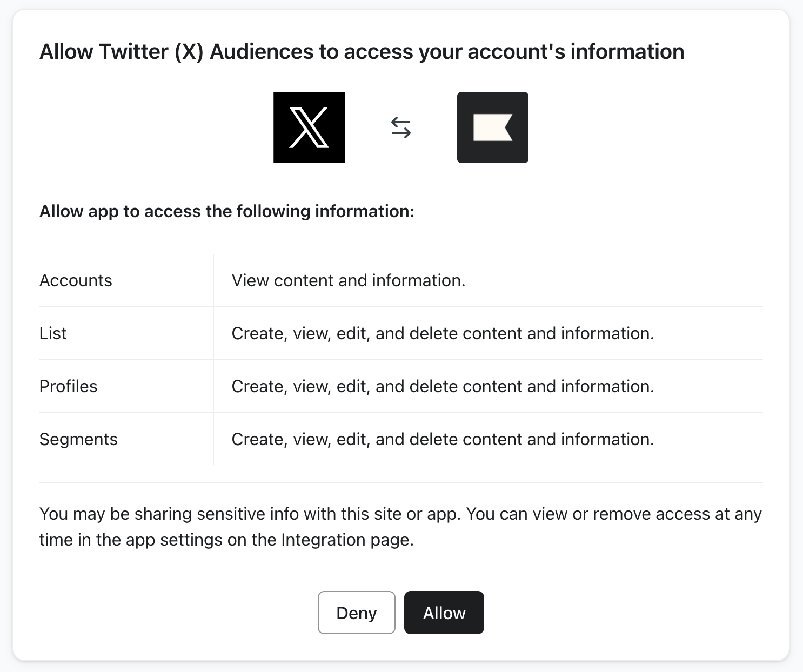
Task: Click the two-way sync arrows icon
Action: pos(401,128)
